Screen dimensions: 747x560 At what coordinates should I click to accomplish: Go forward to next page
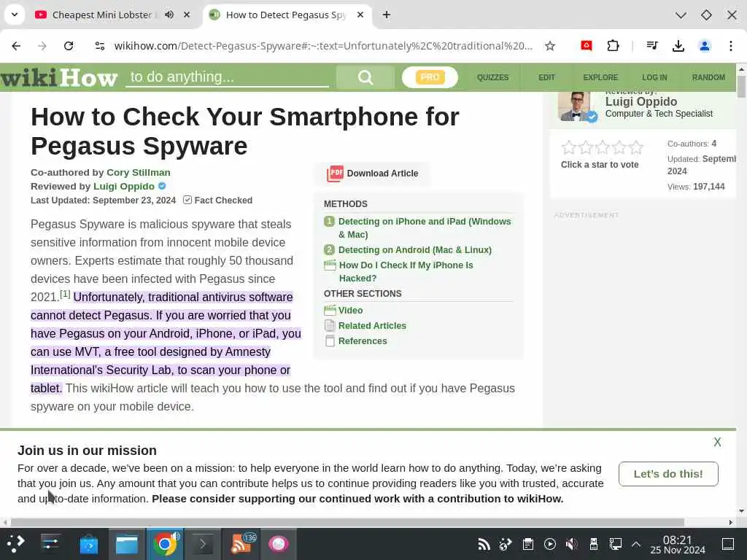(42, 46)
